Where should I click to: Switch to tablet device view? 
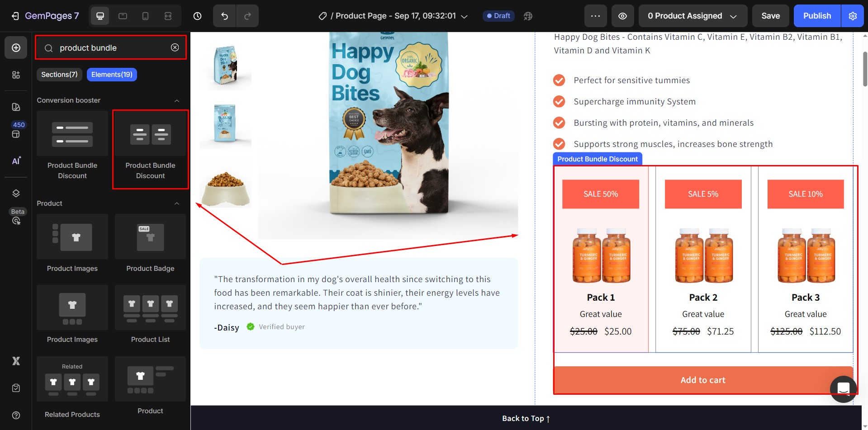(123, 16)
